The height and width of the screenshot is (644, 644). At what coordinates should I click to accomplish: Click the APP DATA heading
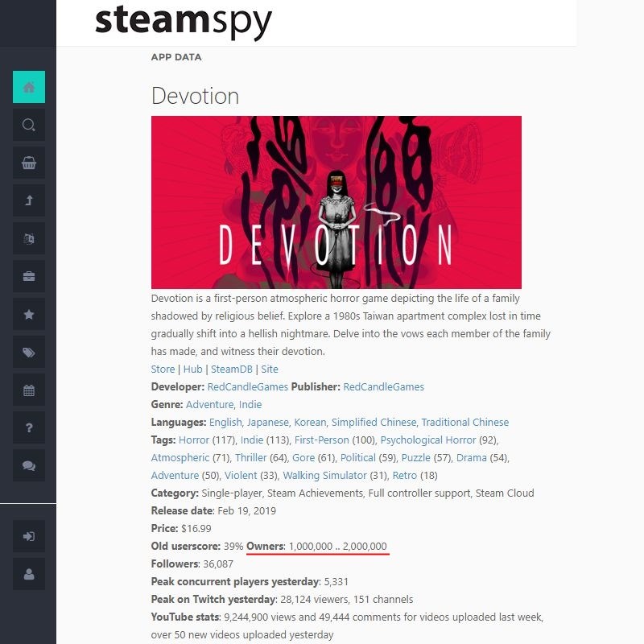pos(176,57)
